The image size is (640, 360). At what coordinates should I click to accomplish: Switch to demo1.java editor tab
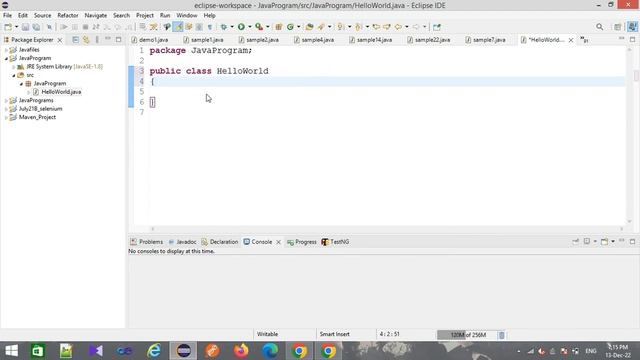point(150,40)
